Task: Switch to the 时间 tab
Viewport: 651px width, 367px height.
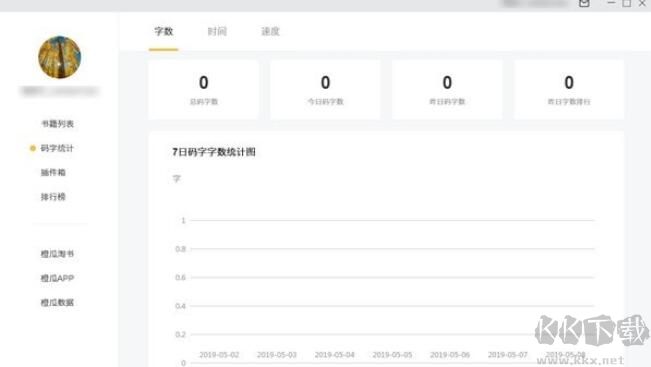Action: point(217,32)
